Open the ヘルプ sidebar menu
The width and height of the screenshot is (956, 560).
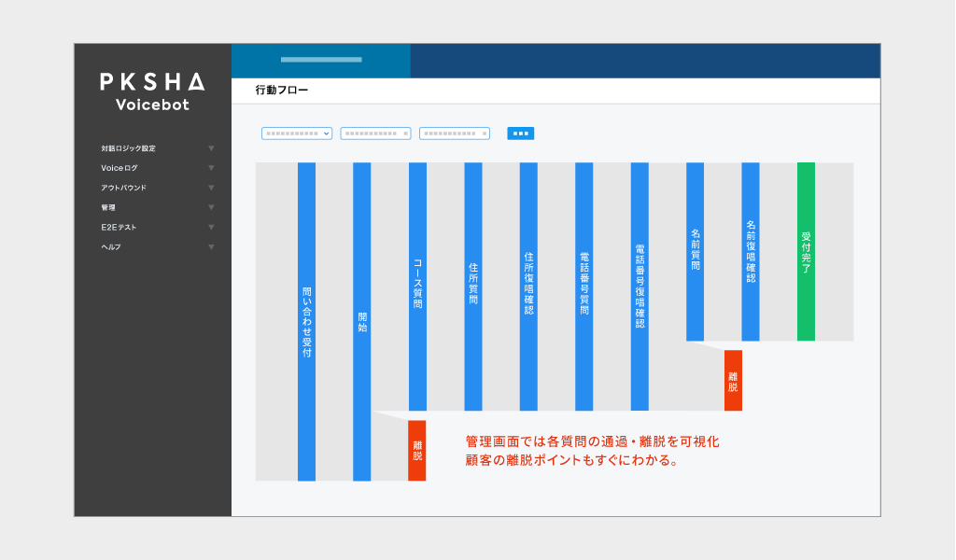111,246
